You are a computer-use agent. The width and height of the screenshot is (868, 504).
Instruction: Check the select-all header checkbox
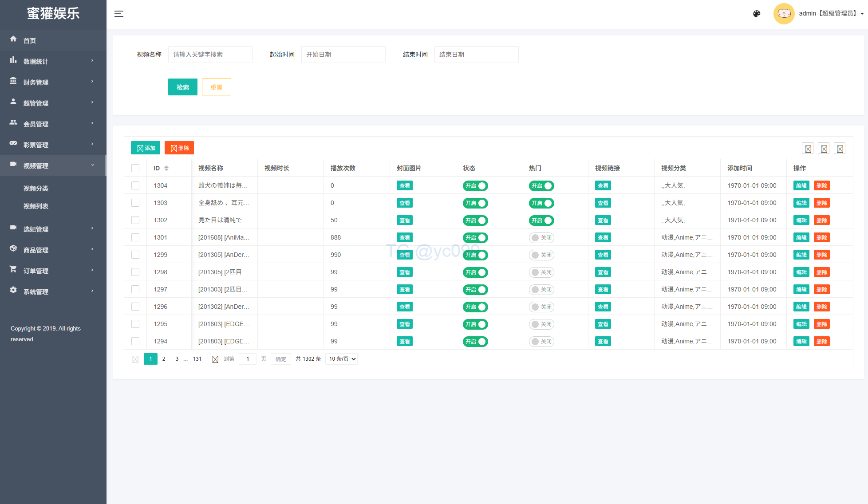(x=135, y=168)
